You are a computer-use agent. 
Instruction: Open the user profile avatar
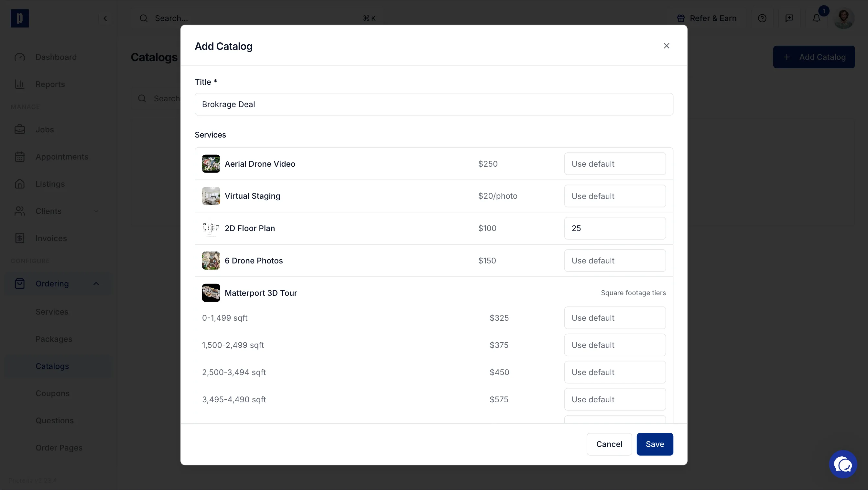pos(843,18)
